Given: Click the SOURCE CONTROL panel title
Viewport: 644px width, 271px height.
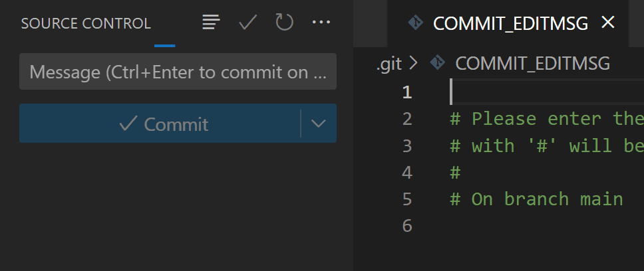Looking at the screenshot, I should (x=86, y=23).
